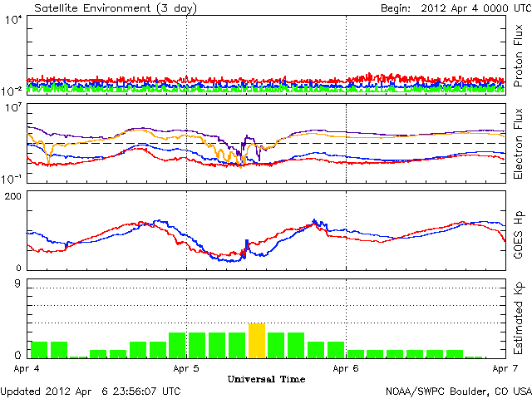Click the 'Universal Time' axis title
Viewport: 532px width, 399px height.
266,379
